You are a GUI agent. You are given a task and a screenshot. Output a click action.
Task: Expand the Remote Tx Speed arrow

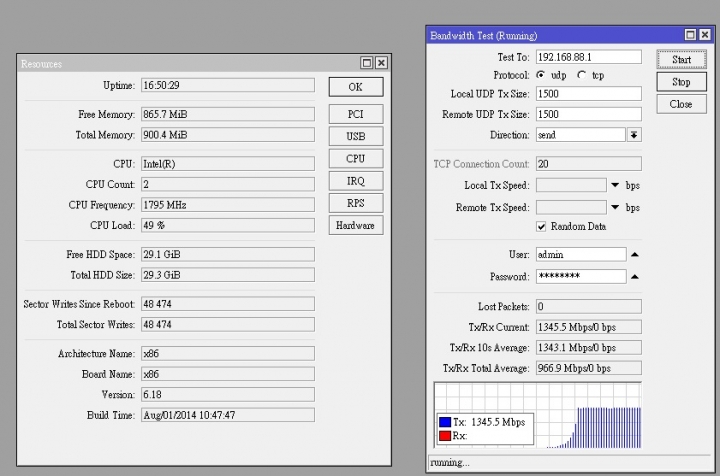(615, 207)
